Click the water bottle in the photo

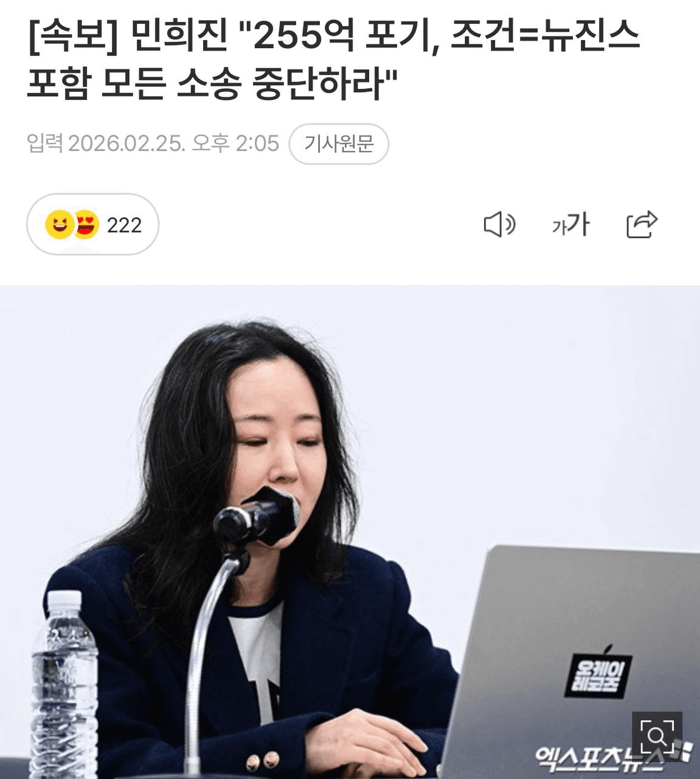[64, 685]
